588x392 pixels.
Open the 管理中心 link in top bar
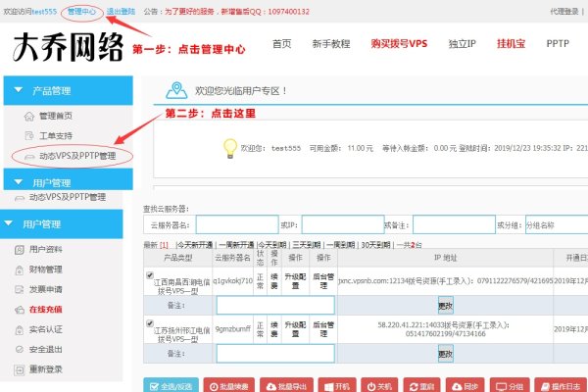tap(81, 12)
